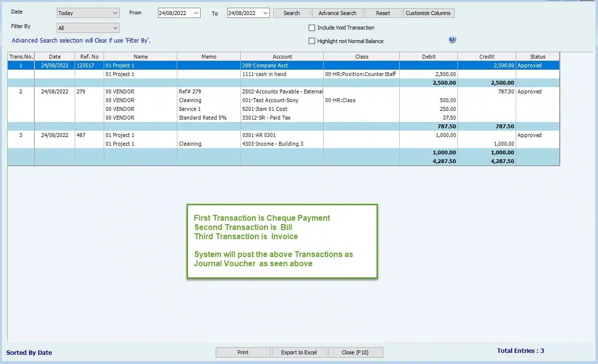Click Export to Excel button
Image resolution: width=598 pixels, height=364 pixels.
pyautogui.click(x=299, y=352)
